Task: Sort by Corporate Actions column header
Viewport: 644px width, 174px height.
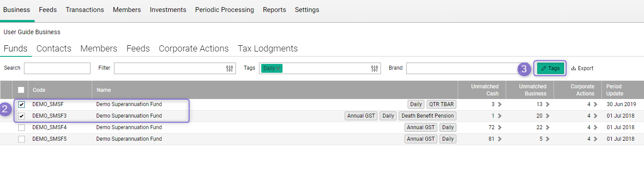Action: [x=582, y=90]
